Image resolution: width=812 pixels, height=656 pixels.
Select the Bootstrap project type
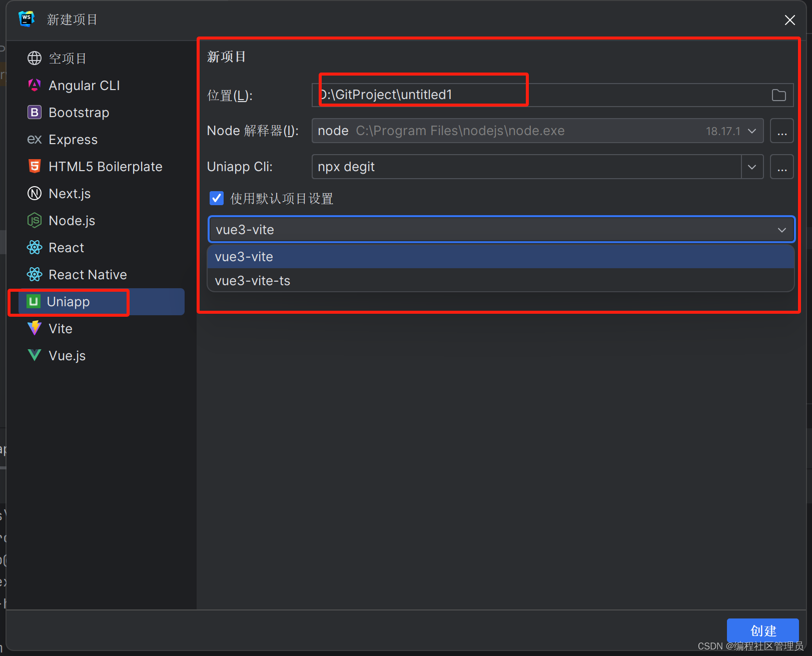pyautogui.click(x=80, y=112)
